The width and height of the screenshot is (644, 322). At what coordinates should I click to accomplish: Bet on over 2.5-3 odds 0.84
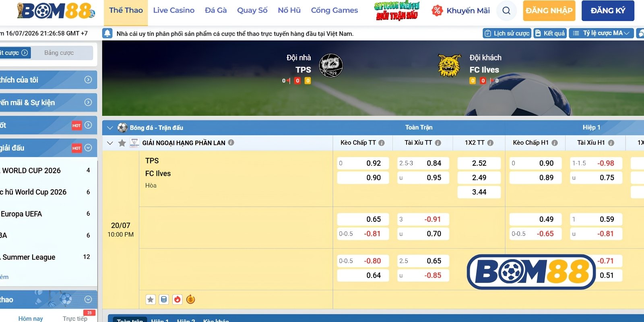click(423, 163)
